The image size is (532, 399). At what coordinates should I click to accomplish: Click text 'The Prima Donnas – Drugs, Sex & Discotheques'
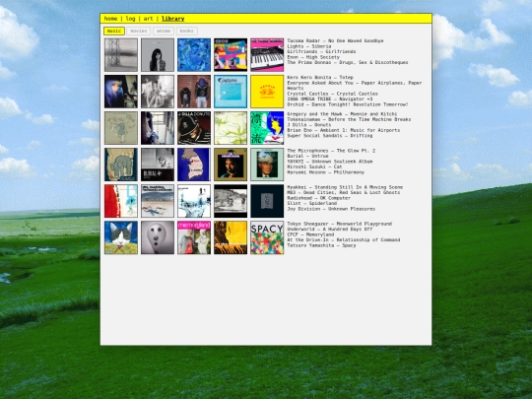(348, 62)
